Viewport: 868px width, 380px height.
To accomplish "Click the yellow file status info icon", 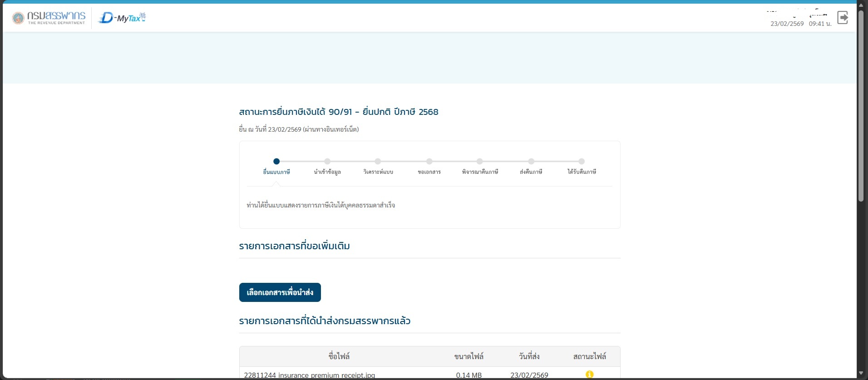I will point(589,375).
